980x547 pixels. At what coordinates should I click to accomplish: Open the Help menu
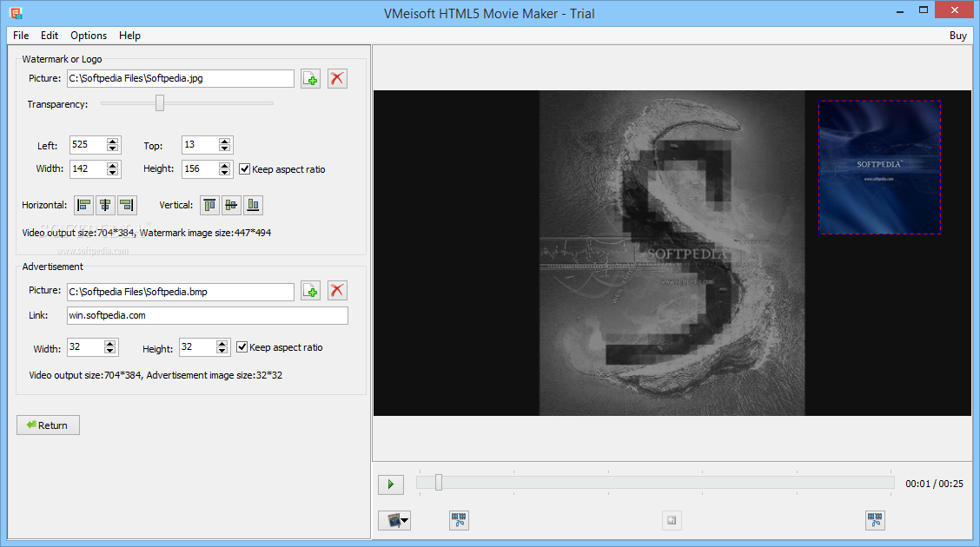[129, 36]
